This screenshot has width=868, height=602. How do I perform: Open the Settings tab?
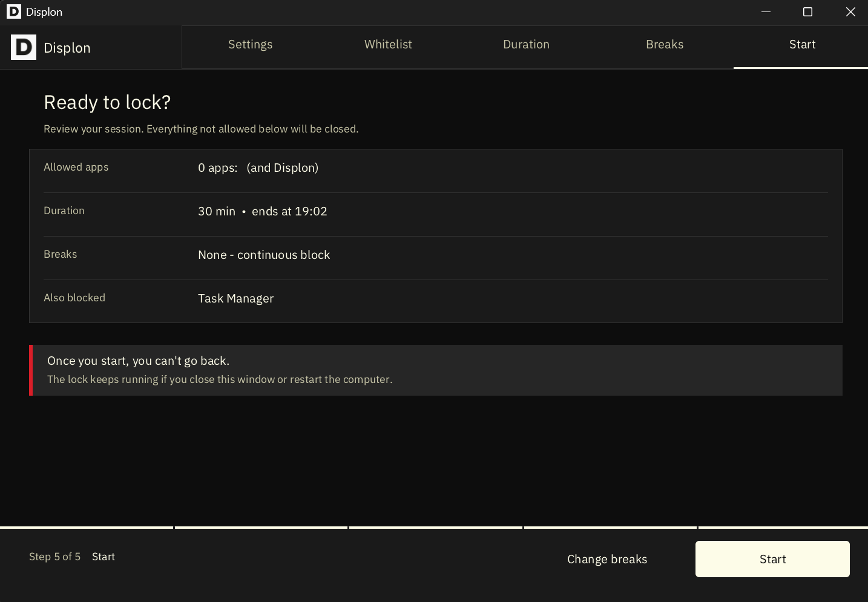[x=250, y=44]
